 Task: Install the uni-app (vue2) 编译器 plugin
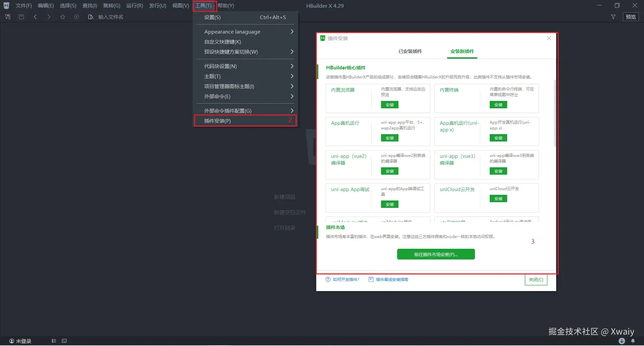[389, 171]
